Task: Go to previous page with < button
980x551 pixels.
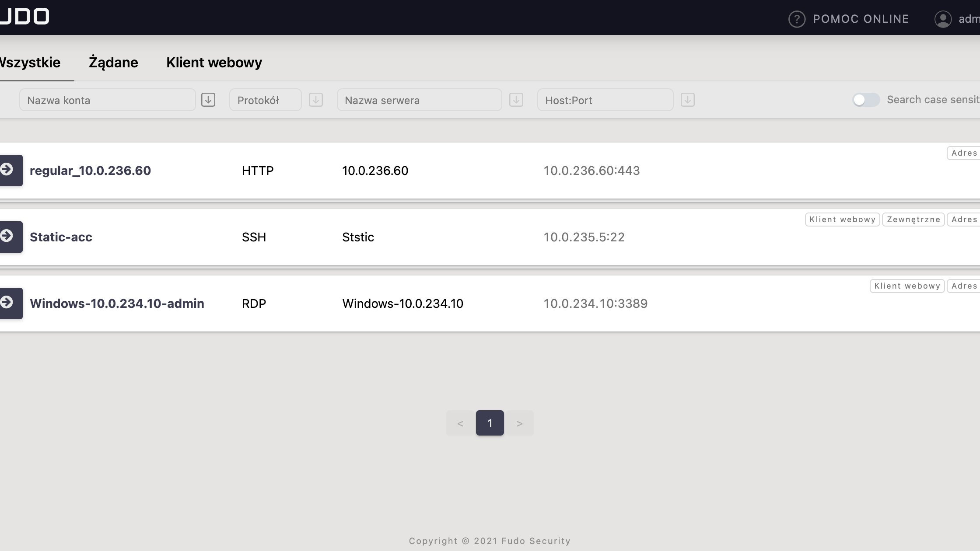Action: coord(460,423)
